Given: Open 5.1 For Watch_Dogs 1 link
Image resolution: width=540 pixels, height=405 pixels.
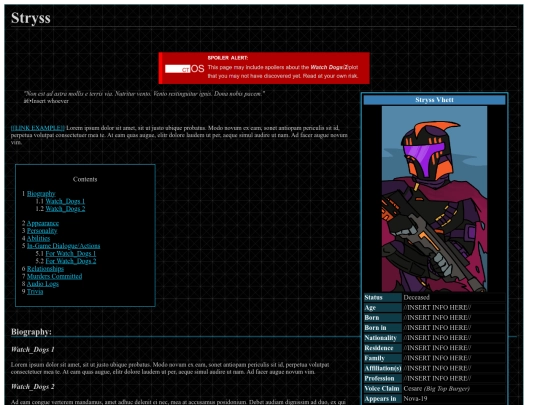Looking at the screenshot, I should 71,253.
